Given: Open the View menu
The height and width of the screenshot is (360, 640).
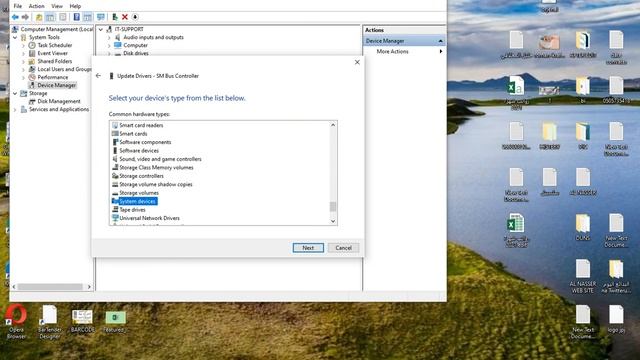Looking at the screenshot, I should pyautogui.click(x=57, y=6).
